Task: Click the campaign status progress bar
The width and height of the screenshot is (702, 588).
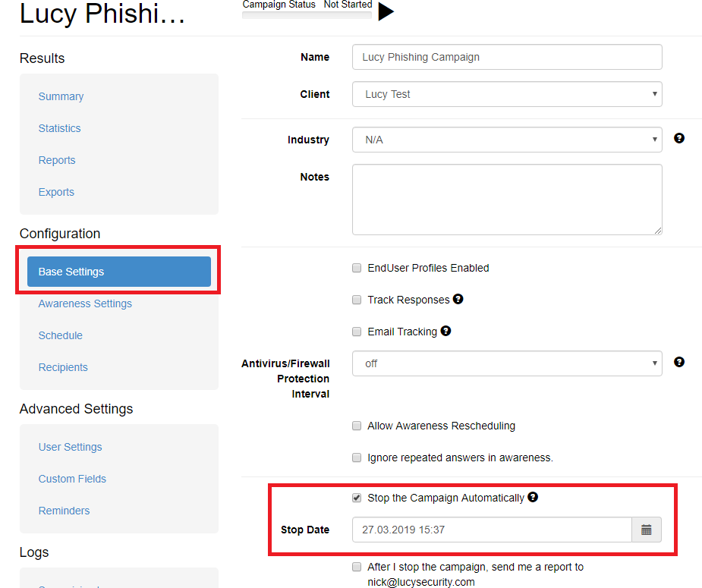Action: (x=307, y=14)
